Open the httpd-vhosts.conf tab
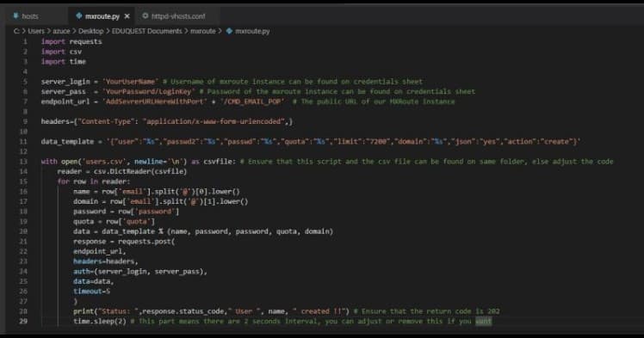Screen dimensions: 644x338 coord(178,16)
